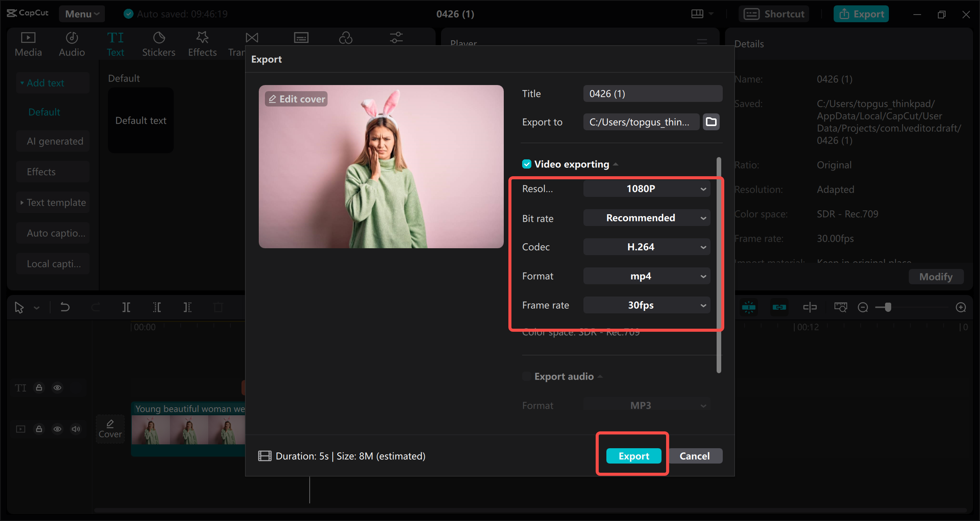Switch to the Text tab

(115, 44)
